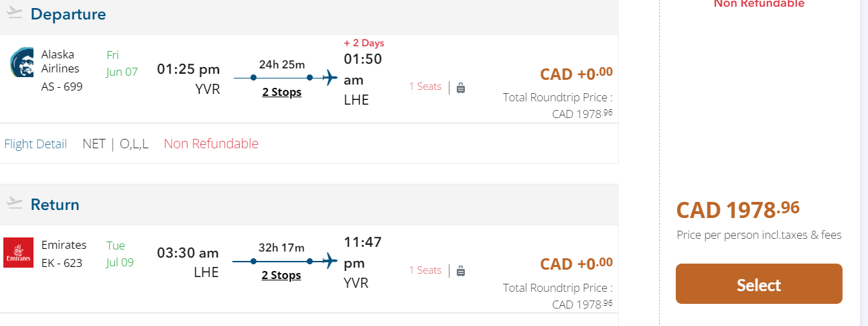Click airplane icon on return route line
This screenshot has width=868, height=326.
[x=330, y=261]
